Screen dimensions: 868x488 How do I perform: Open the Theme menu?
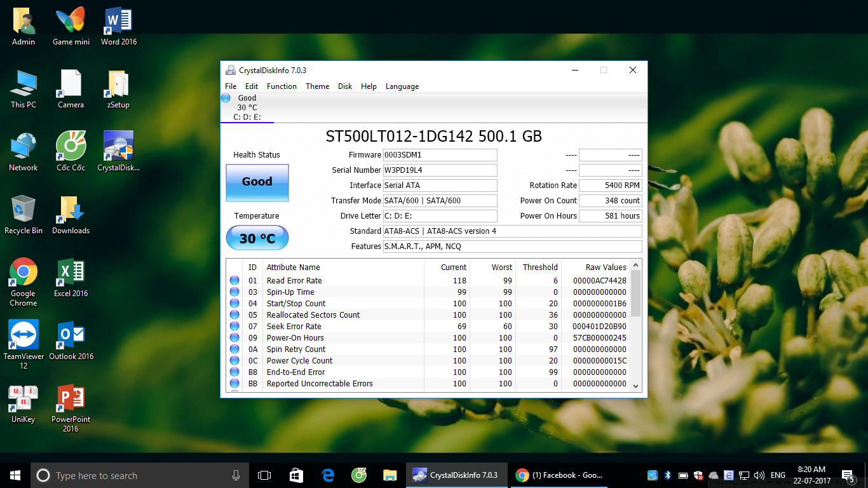317,86
